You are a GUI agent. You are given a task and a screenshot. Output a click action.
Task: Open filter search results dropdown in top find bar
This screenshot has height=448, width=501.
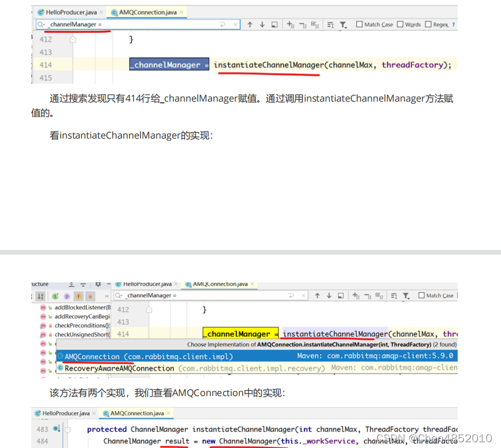click(343, 25)
